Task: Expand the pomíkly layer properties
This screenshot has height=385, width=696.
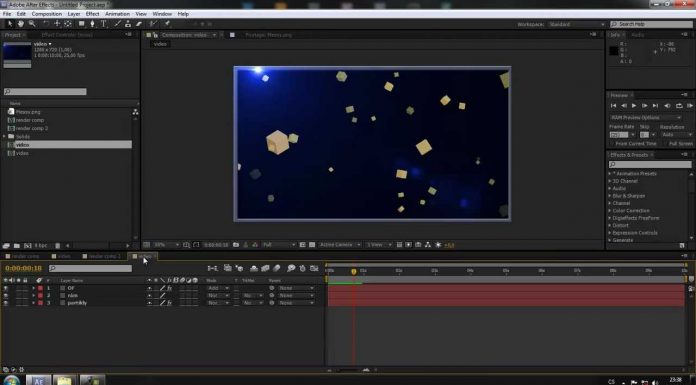Action: 33,303
